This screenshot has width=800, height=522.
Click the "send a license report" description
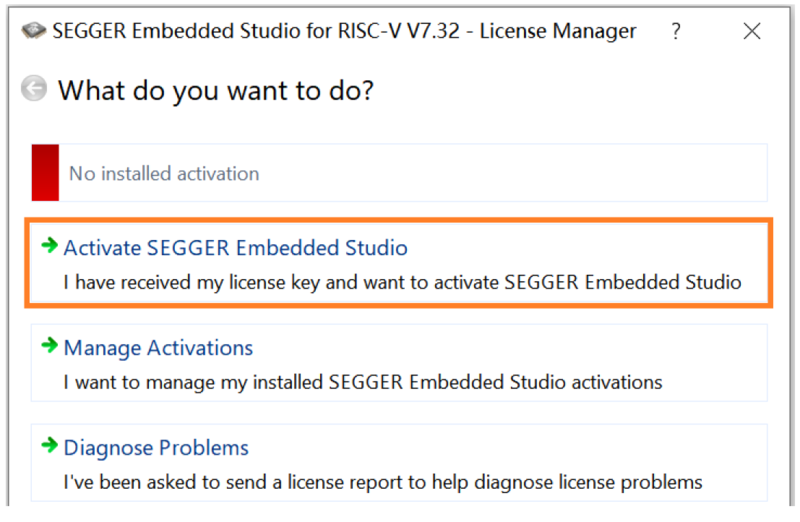(x=382, y=482)
